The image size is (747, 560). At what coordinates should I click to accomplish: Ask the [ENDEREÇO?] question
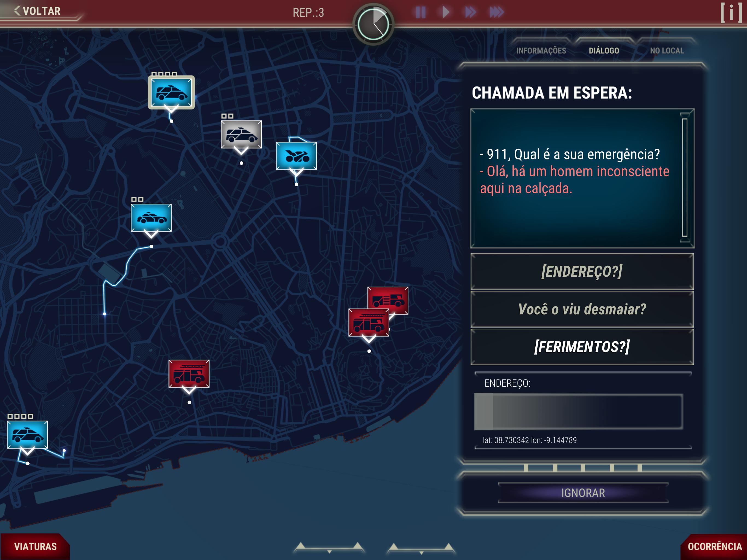pos(582,272)
